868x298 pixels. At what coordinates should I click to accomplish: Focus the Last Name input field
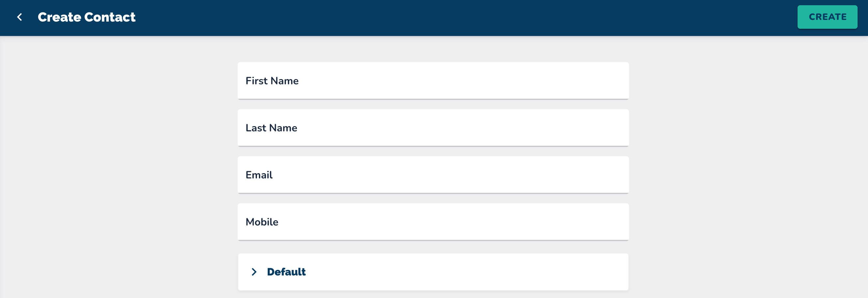(433, 128)
